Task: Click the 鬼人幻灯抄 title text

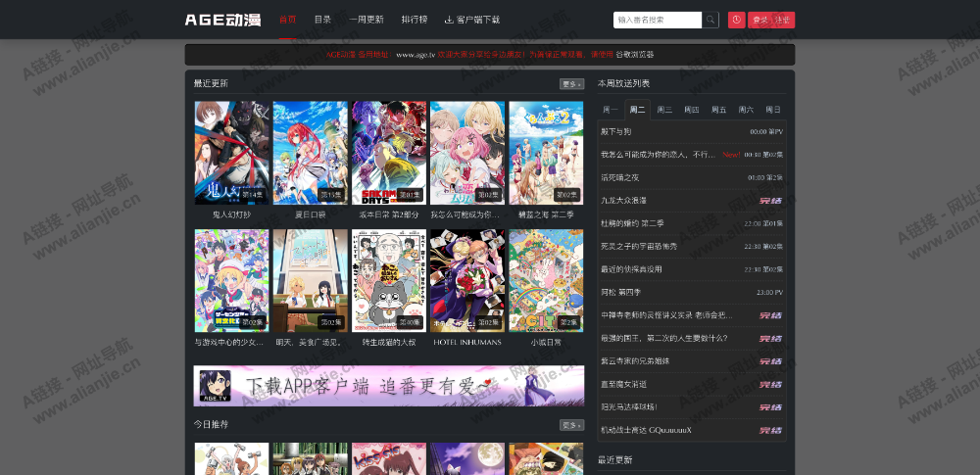Action: coord(232,214)
